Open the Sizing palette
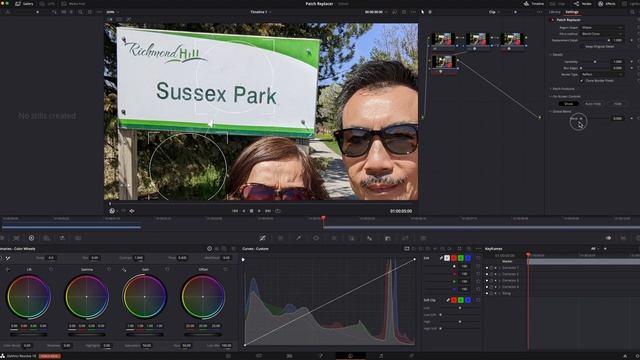 point(405,238)
